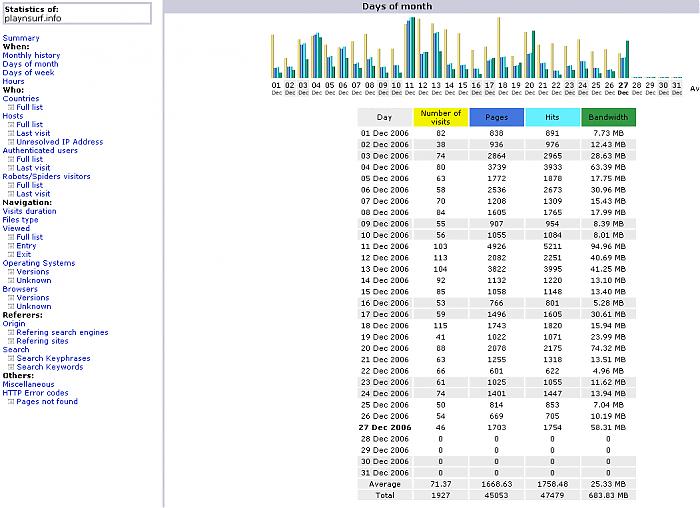Image resolution: width=700 pixels, height=508 pixels.
Task: View the Files type report
Action: [21, 220]
